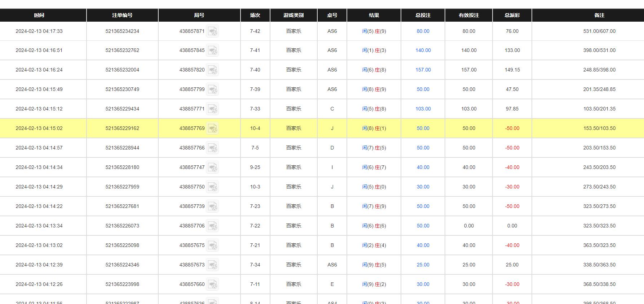Screen dimensions: 644x304
Task: Select the 游戏类别 column header
Action: click(294, 15)
